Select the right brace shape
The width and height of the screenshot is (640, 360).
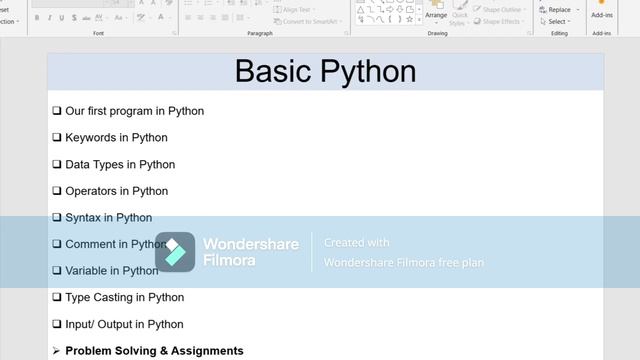[x=400, y=19]
